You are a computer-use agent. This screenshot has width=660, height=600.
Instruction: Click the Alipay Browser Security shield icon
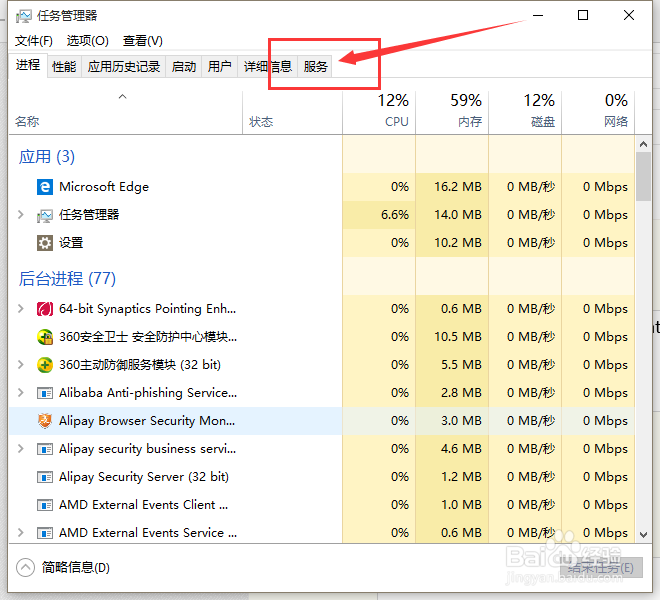(x=45, y=421)
